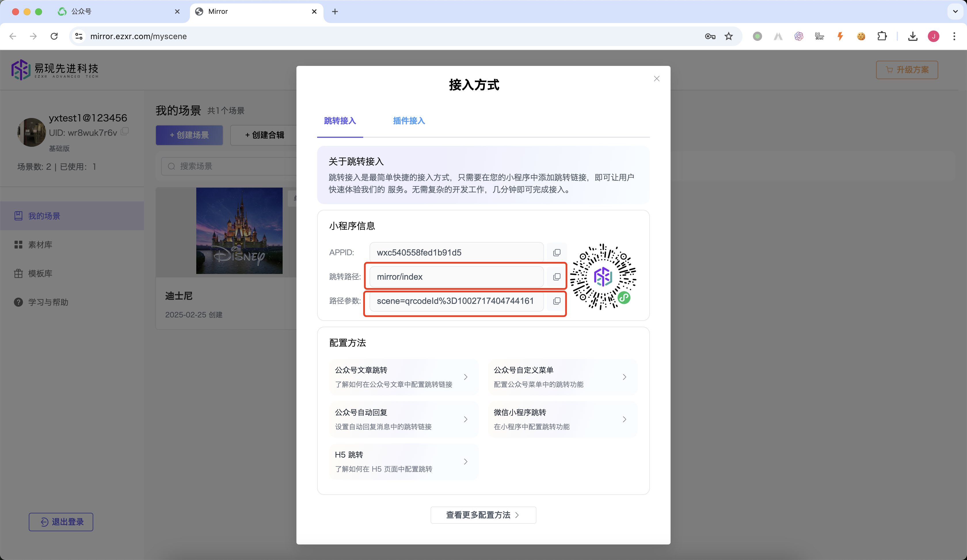Open the browser extensions puzzle icon
Viewport: 967px width, 560px height.
pyautogui.click(x=882, y=36)
